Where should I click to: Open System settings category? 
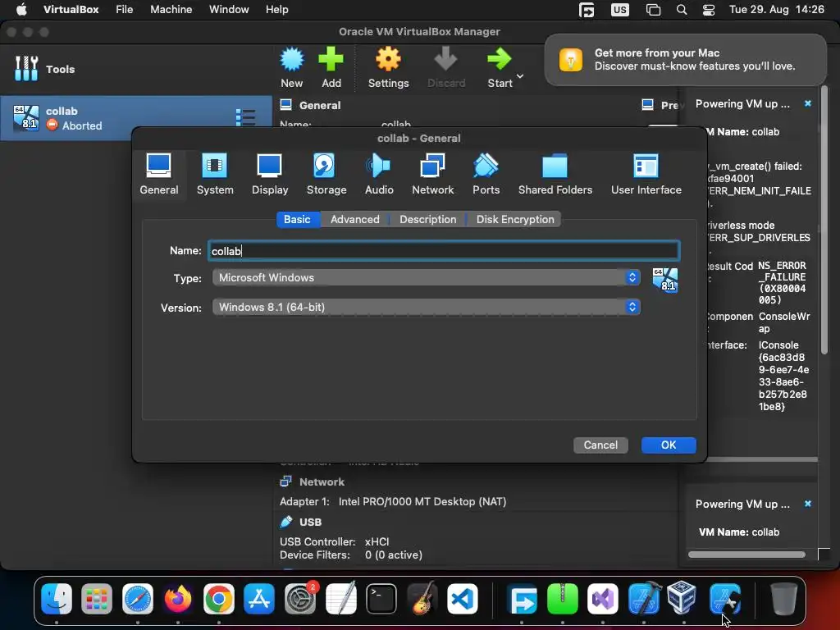coord(214,174)
